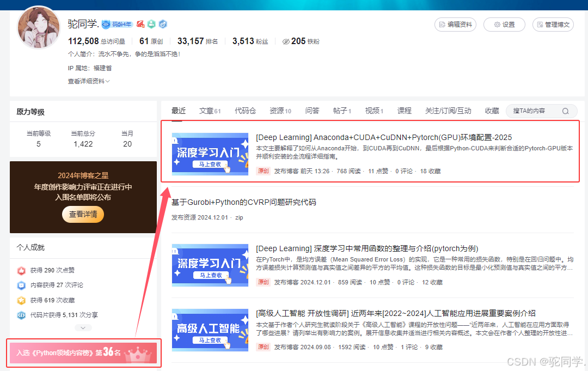The height and width of the screenshot is (371, 588).
Task: Click 查看详情 on the 博客之星 banner
Action: (83, 214)
